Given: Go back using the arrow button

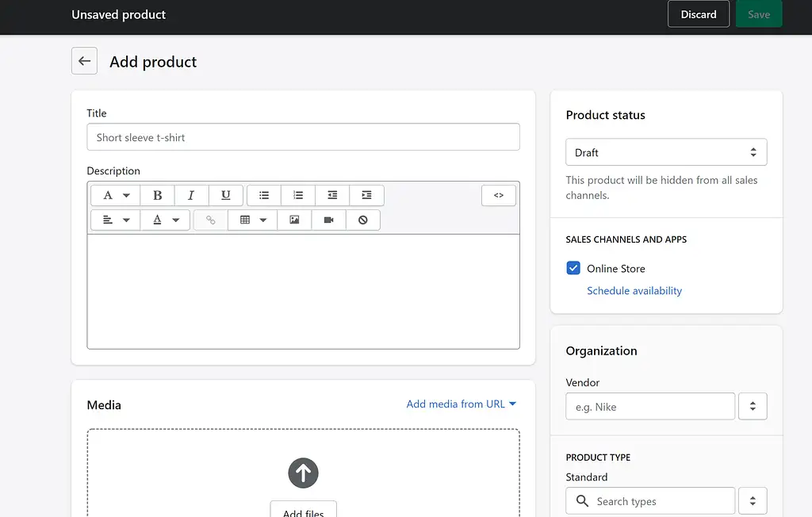Looking at the screenshot, I should coord(84,61).
